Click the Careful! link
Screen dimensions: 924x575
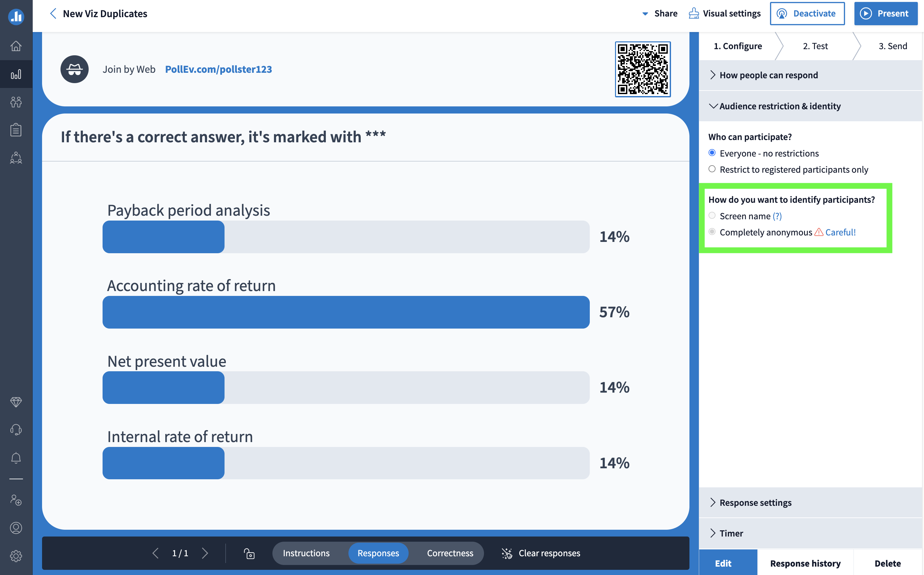coord(840,232)
